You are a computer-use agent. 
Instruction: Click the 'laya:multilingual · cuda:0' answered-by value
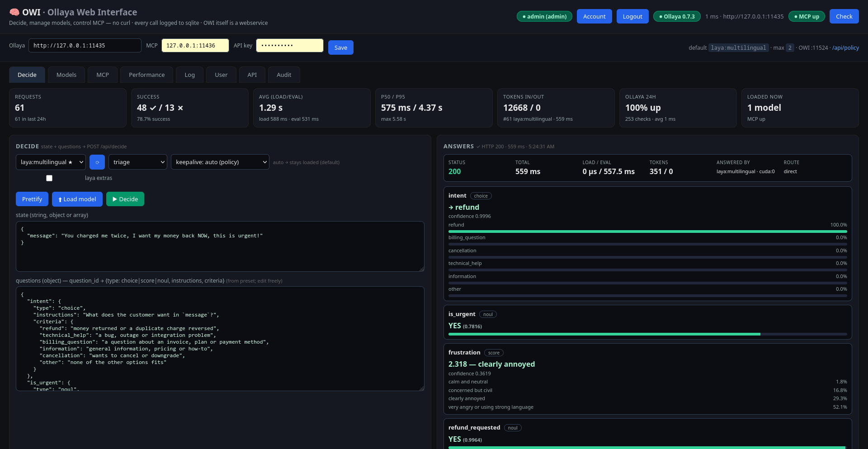pos(745,171)
